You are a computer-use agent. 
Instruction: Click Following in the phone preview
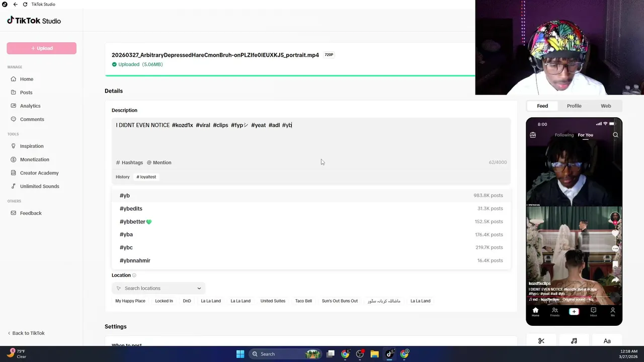click(564, 135)
